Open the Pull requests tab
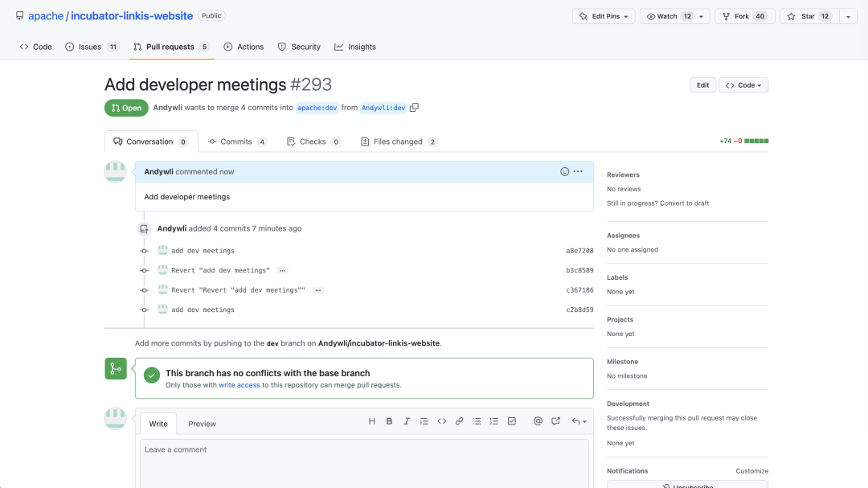This screenshot has height=488, width=868. (x=172, y=47)
